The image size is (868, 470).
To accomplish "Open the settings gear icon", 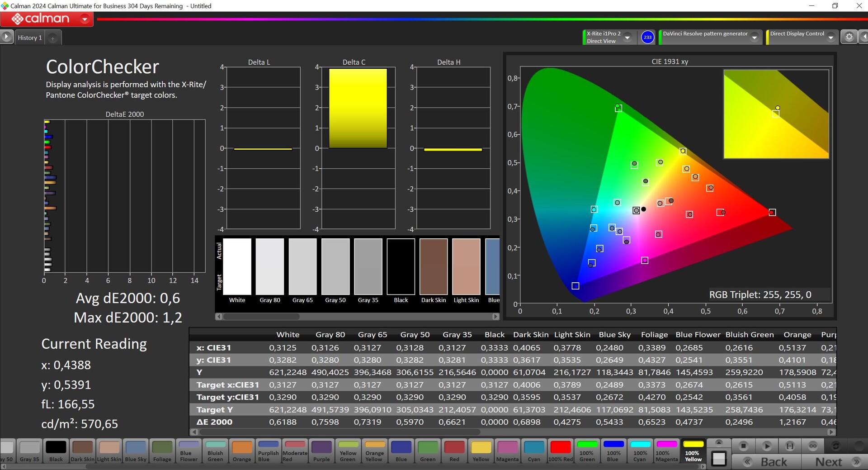I will pyautogui.click(x=849, y=37).
